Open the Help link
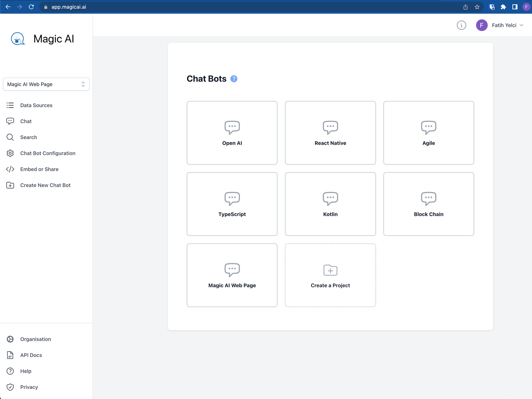The width and height of the screenshot is (532, 399). click(x=26, y=371)
